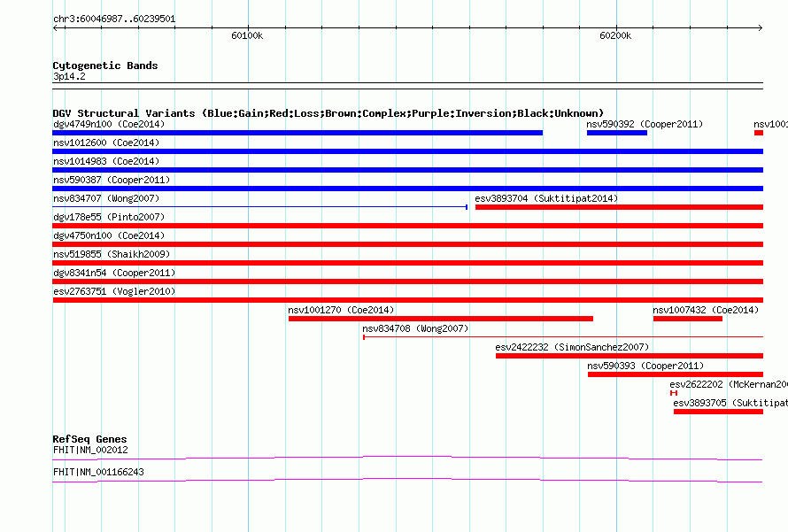Open the dgv4750n100 (Coe2014) label
Image resolution: width=788 pixels, height=532 pixels.
109,235
